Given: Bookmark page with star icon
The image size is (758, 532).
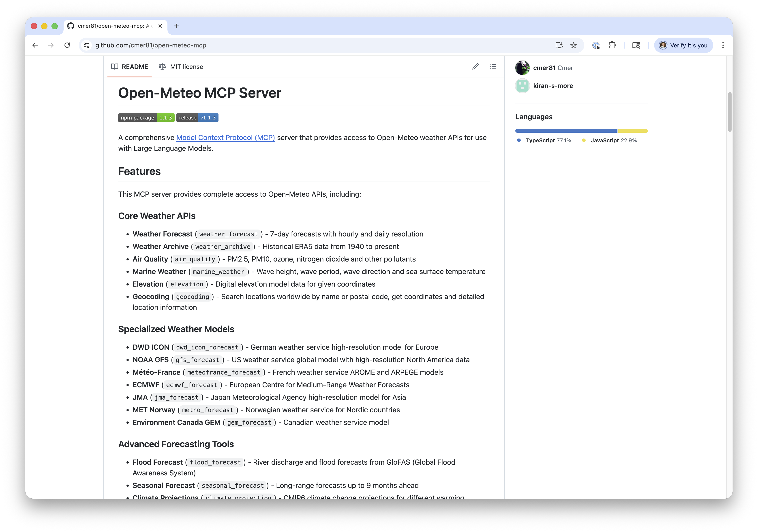Looking at the screenshot, I should [x=574, y=45].
